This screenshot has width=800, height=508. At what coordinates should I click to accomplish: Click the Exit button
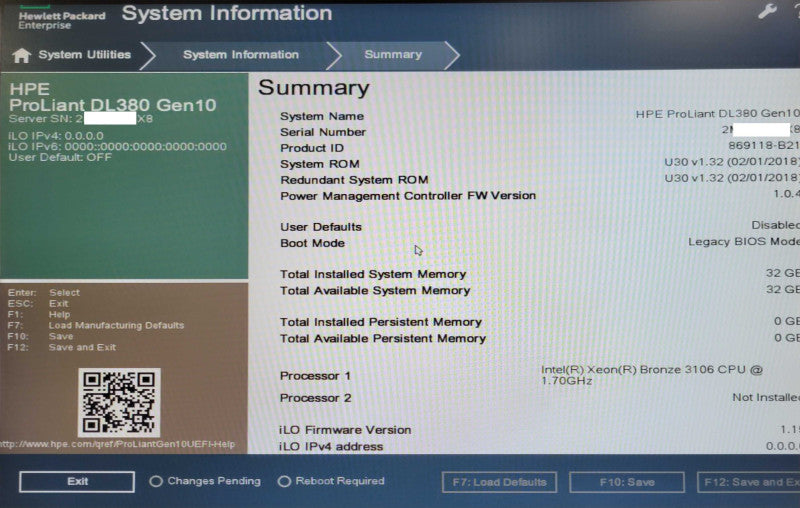point(77,481)
